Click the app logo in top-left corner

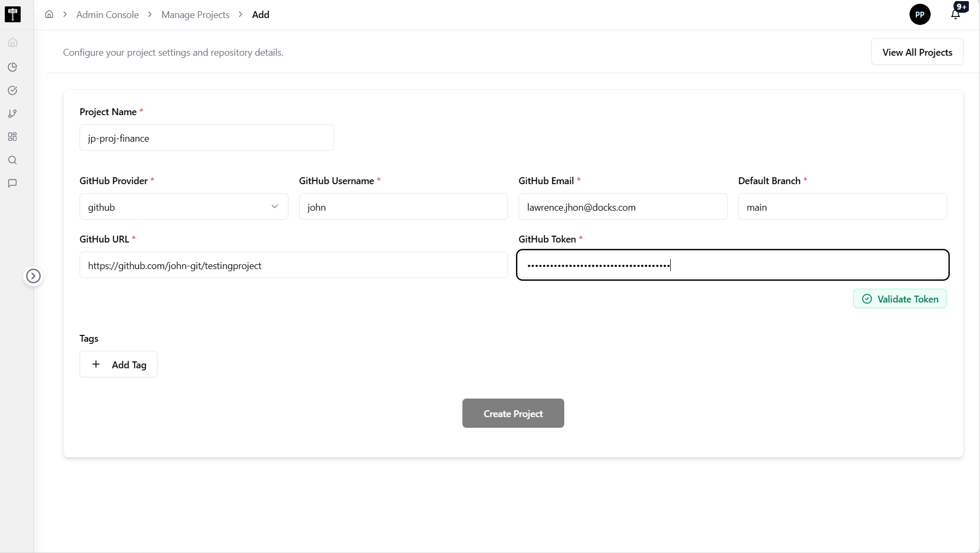pyautogui.click(x=13, y=14)
